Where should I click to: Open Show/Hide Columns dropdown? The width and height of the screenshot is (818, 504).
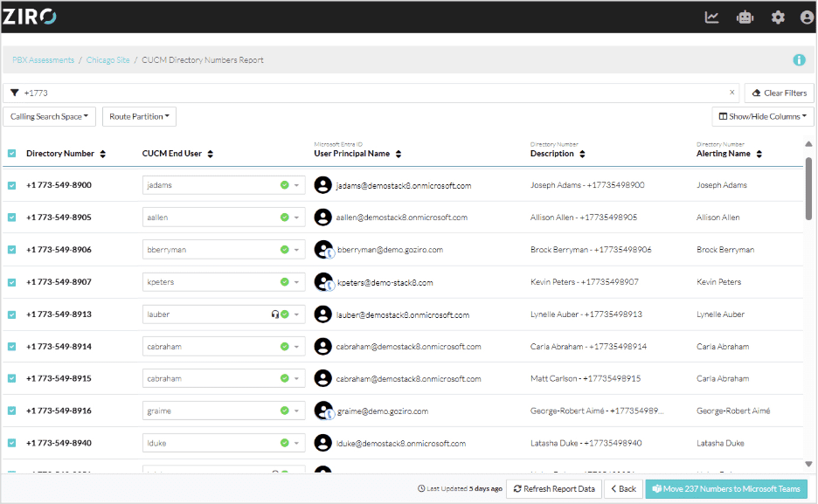pyautogui.click(x=763, y=116)
